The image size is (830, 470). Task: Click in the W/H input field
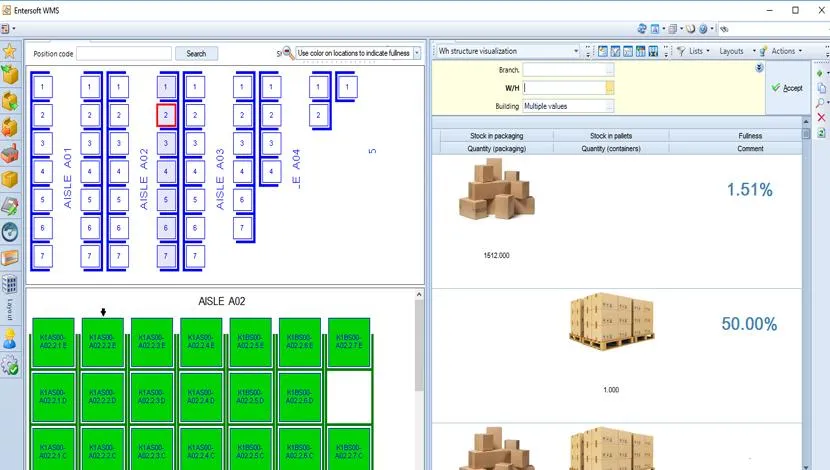pos(564,88)
